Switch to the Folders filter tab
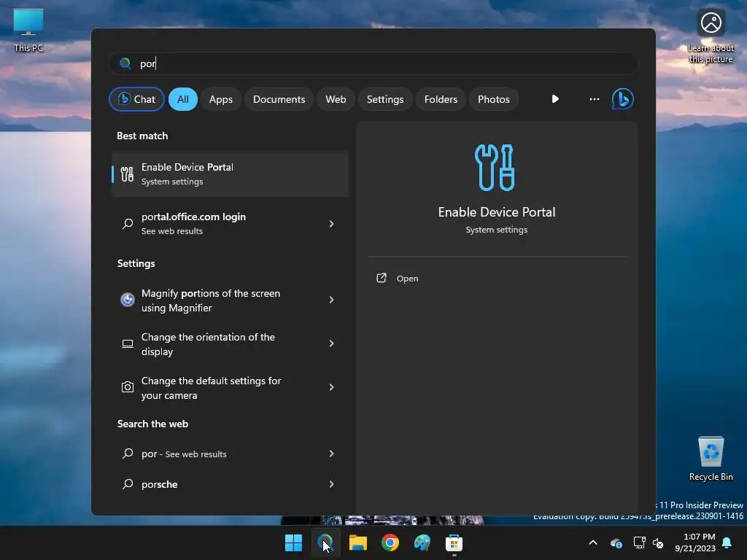This screenshot has width=747, height=560. (441, 99)
